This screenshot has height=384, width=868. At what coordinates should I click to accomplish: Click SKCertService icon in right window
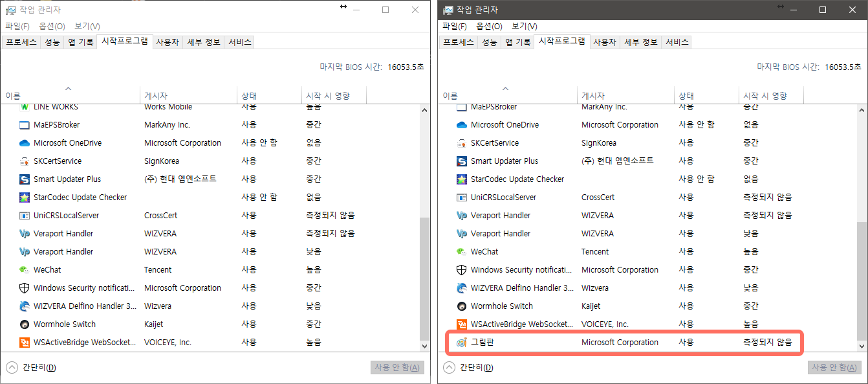[462, 143]
